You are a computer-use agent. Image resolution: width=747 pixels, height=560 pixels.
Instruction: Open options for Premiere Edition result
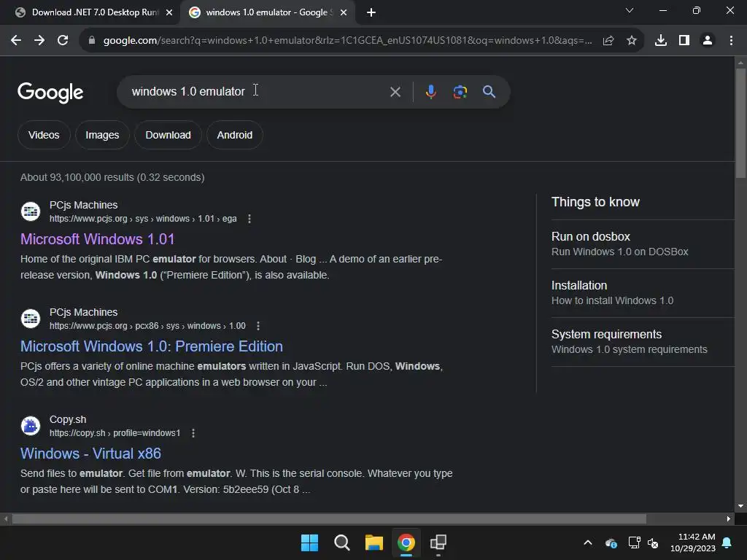click(x=258, y=326)
